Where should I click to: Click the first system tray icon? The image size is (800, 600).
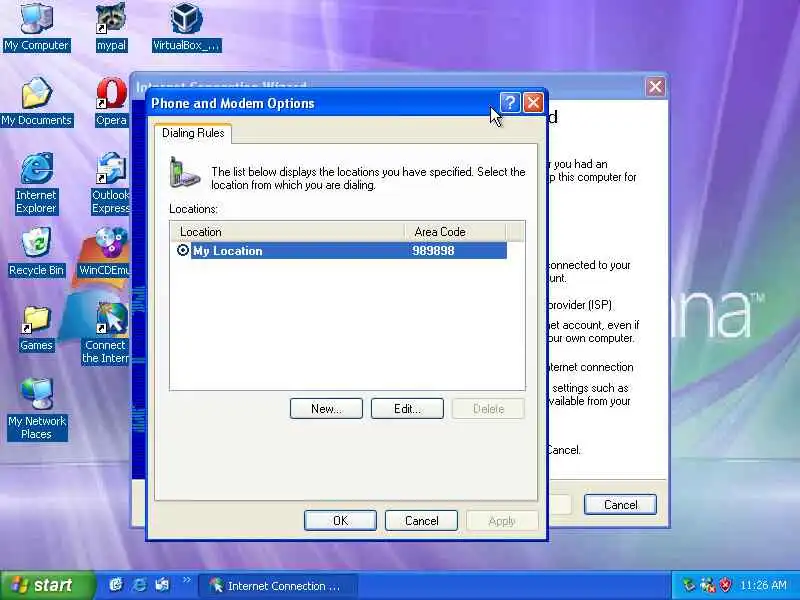689,585
